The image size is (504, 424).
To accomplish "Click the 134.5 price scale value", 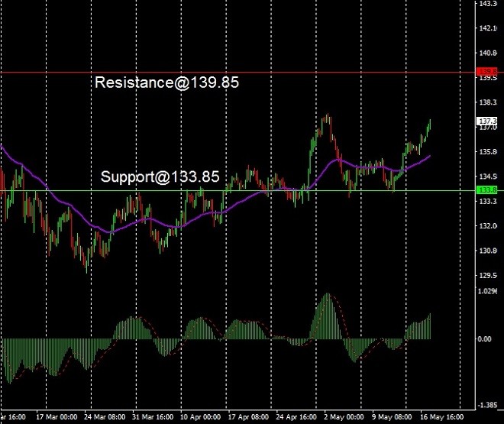I will (488, 176).
